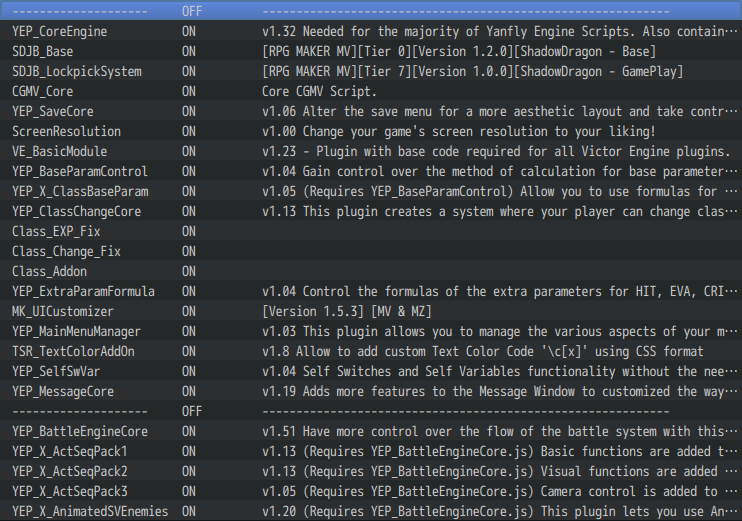Select SDJB_Base plugin name
Screen dimensions: 742x521
tap(43, 51)
